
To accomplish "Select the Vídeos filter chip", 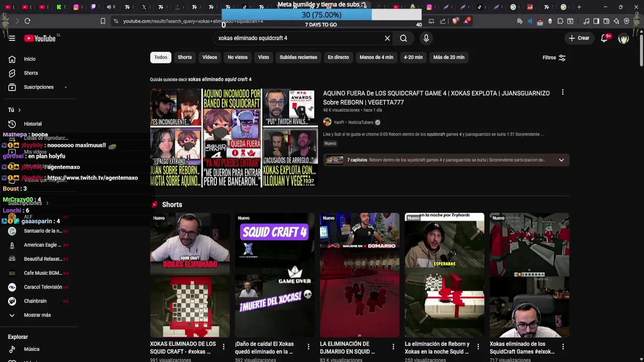I will click(210, 57).
